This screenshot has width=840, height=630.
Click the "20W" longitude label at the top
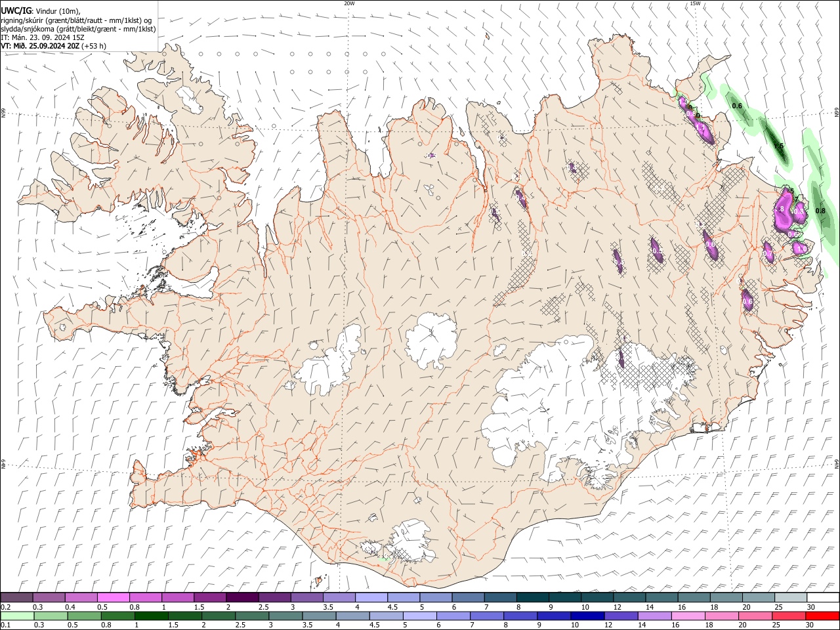coord(349,3)
